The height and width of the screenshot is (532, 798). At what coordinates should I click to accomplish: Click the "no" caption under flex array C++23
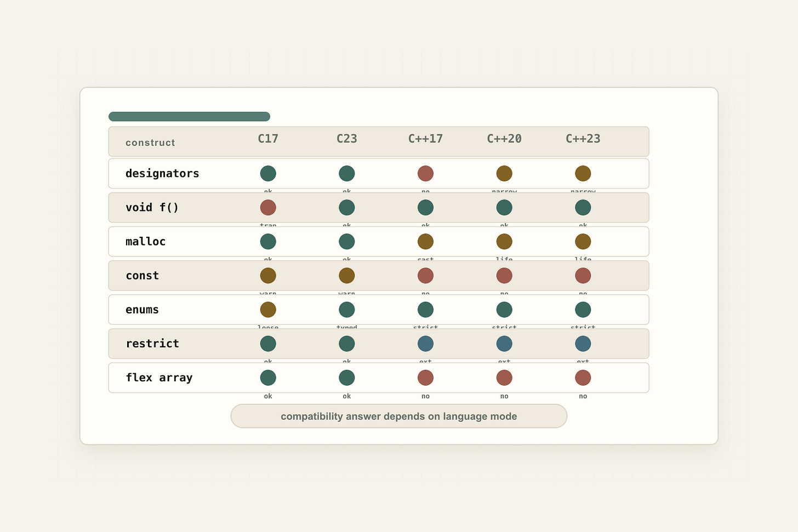[583, 396]
